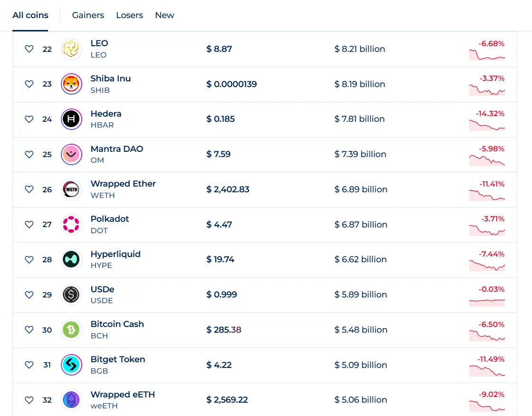Favorite Bitcoin Cash with its heart icon
This screenshot has height=416, width=532.
[x=29, y=330]
